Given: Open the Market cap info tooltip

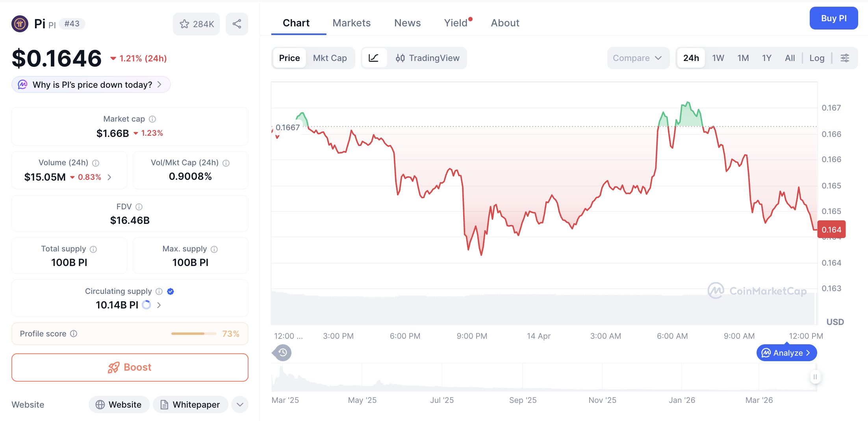Looking at the screenshot, I should (152, 119).
